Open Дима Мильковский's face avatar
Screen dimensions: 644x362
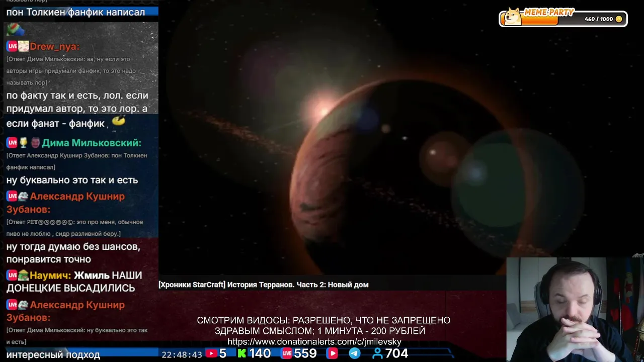pos(35,143)
